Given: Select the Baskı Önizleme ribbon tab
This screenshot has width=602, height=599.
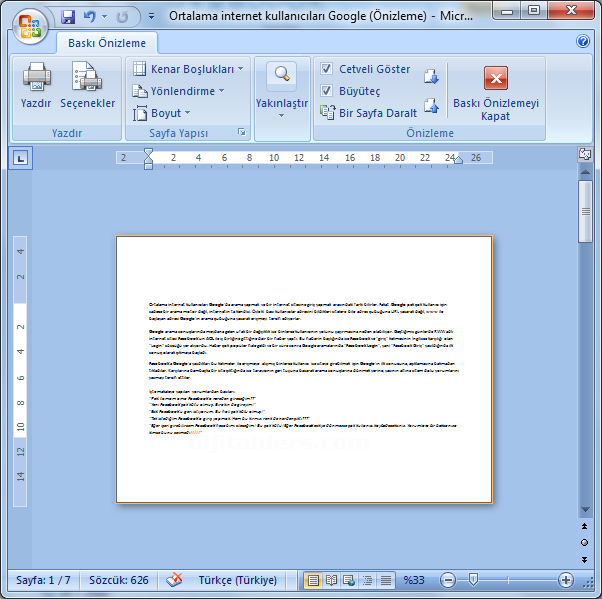Looking at the screenshot, I should coord(107,43).
